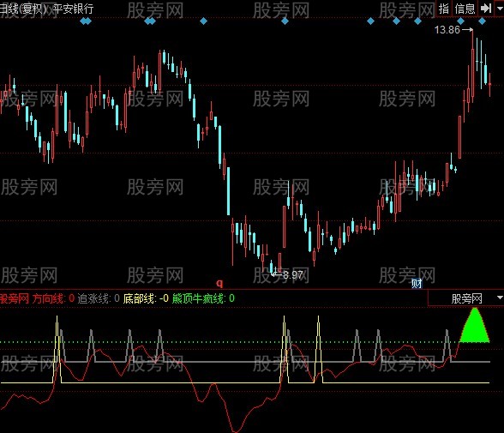Click the green triangle signal in indicator pane
Screen dimensions: 504x433
tap(475, 325)
